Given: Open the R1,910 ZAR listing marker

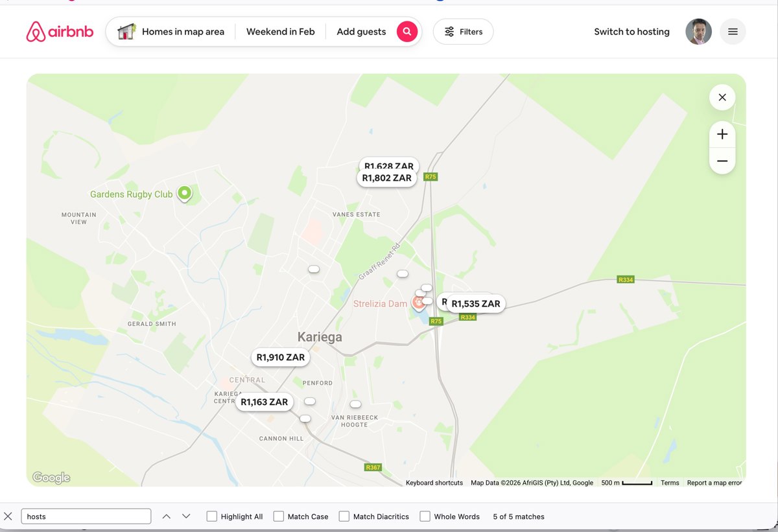Looking at the screenshot, I should [280, 357].
